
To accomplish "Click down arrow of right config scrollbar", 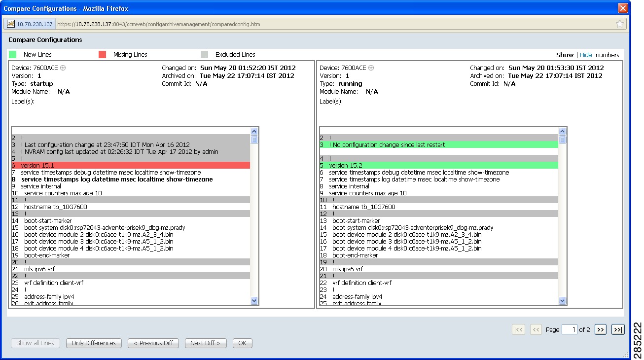I will (563, 300).
